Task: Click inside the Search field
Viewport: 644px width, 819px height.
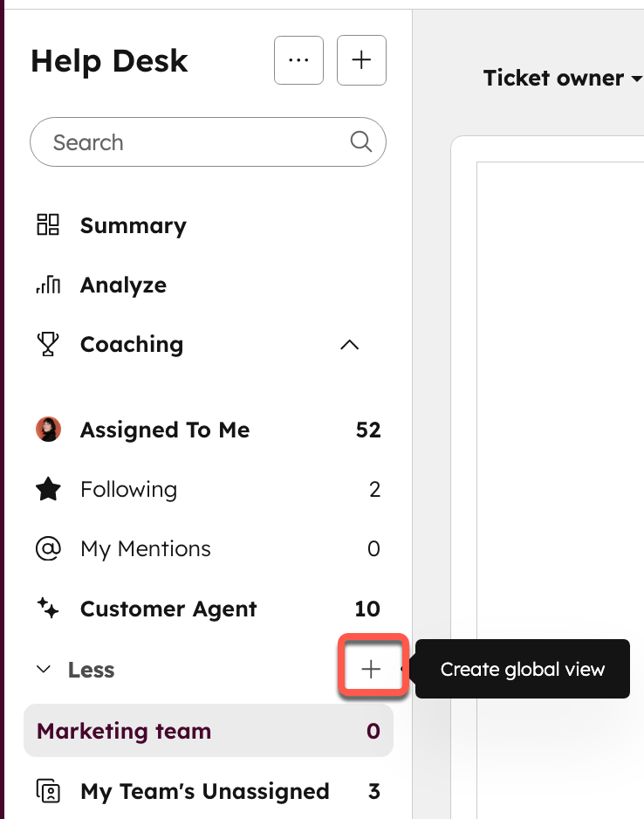Action: coord(157,141)
